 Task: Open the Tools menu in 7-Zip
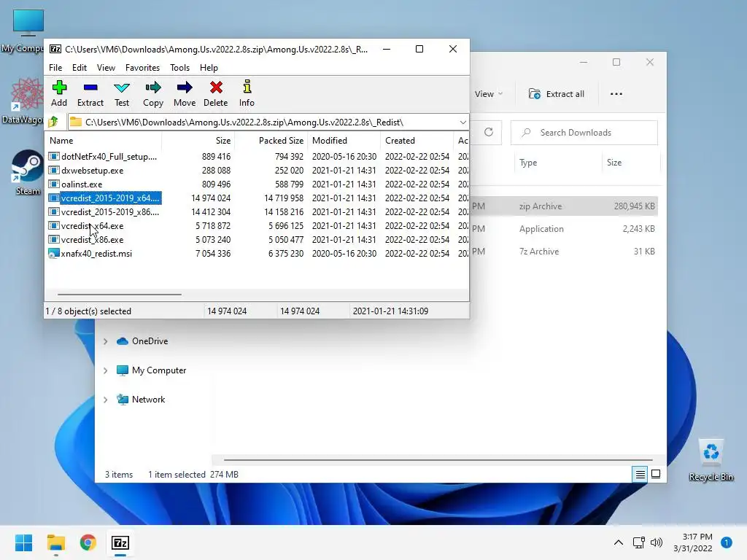(x=179, y=68)
